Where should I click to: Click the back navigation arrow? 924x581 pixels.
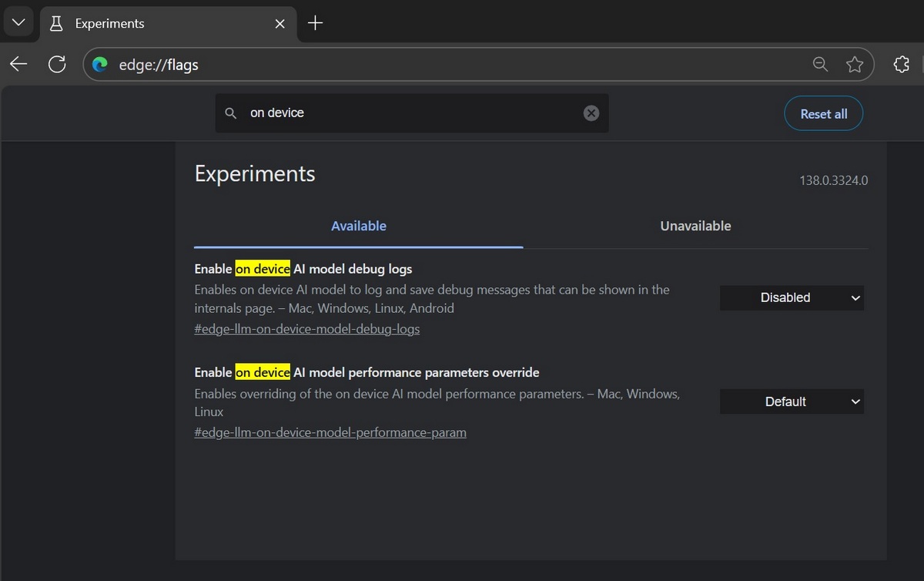click(18, 65)
